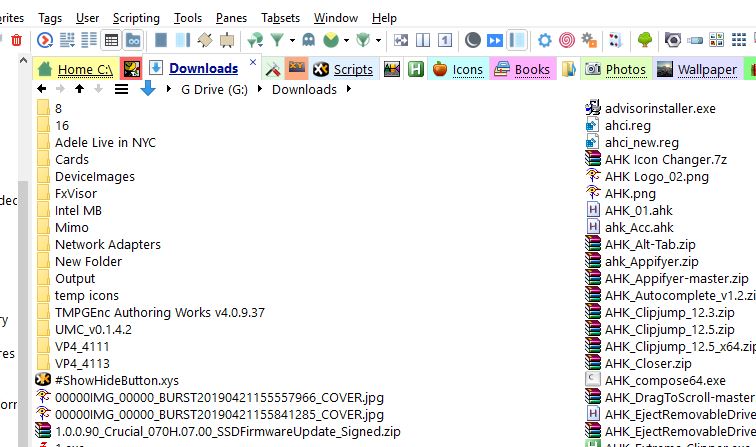Click the camera folder icon
This screenshot has width=756, height=447.
[x=673, y=40]
